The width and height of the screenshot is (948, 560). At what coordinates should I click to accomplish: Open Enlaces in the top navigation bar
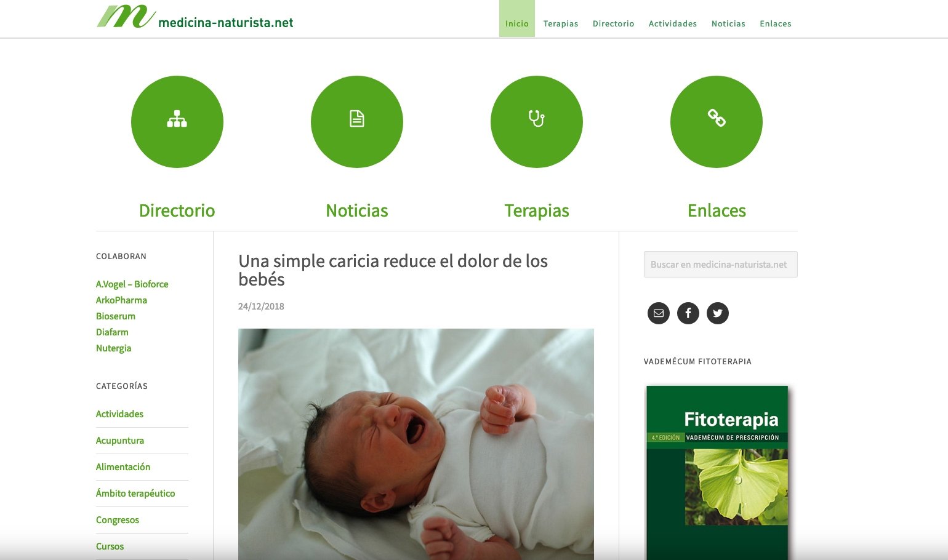point(776,23)
